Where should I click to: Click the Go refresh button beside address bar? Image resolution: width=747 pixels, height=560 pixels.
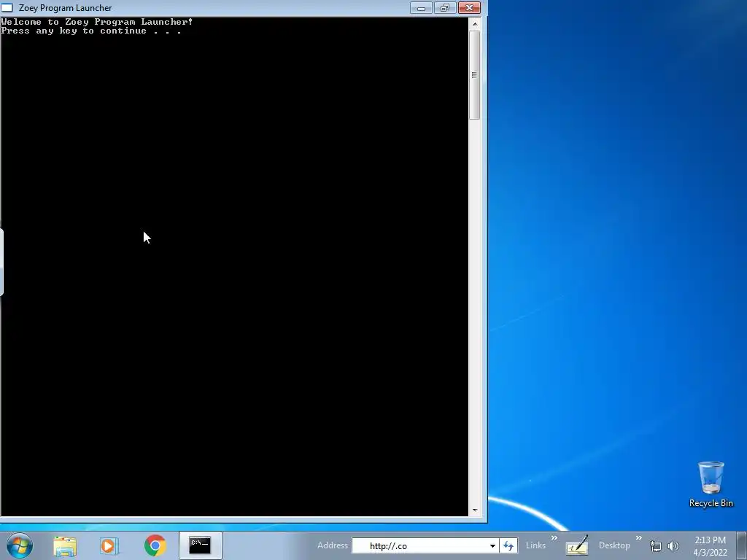[508, 545]
